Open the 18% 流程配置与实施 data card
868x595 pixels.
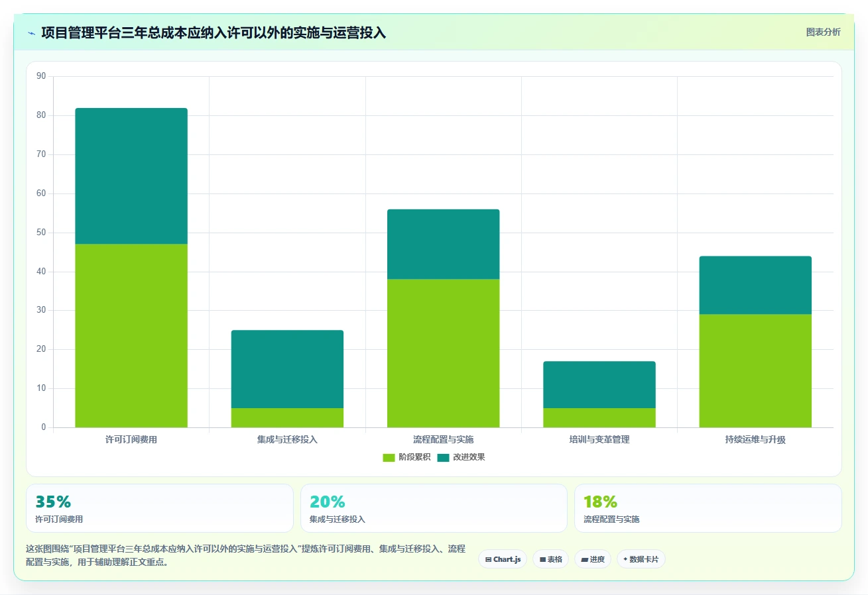coord(708,508)
